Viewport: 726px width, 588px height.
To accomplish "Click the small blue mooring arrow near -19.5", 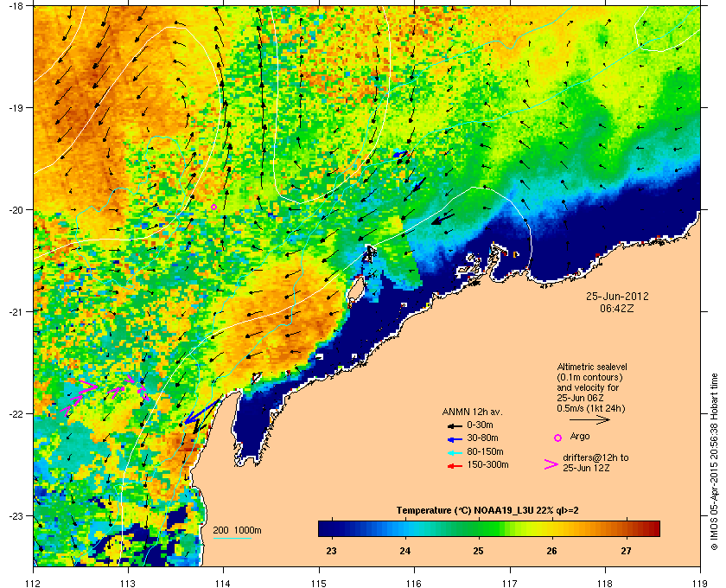I will pyautogui.click(x=399, y=155).
